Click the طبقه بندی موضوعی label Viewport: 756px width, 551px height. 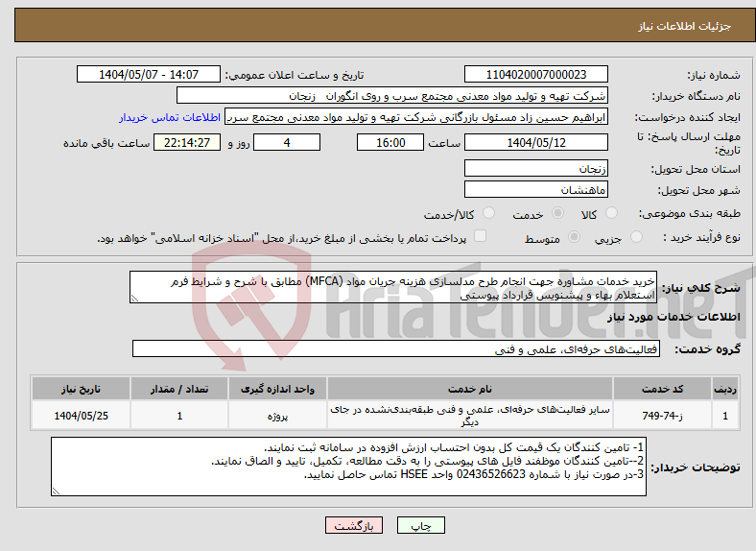click(x=690, y=213)
